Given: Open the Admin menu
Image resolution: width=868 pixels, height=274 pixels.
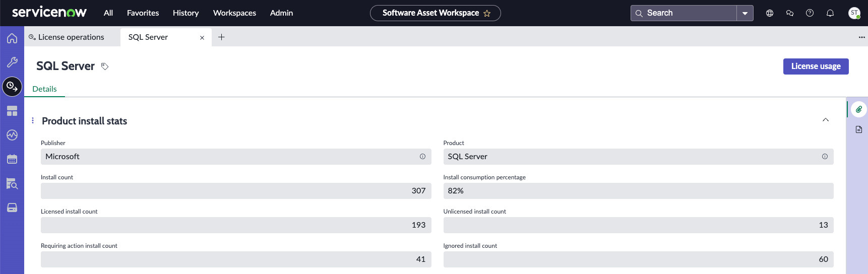Looking at the screenshot, I should tap(281, 13).
